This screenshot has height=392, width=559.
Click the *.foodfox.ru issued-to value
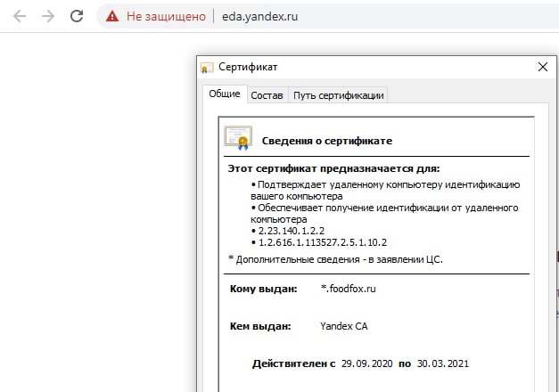point(349,289)
